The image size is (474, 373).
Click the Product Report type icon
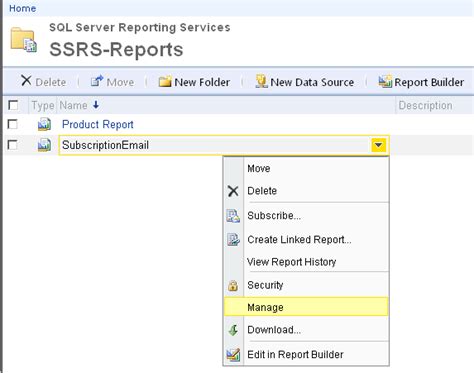point(44,124)
